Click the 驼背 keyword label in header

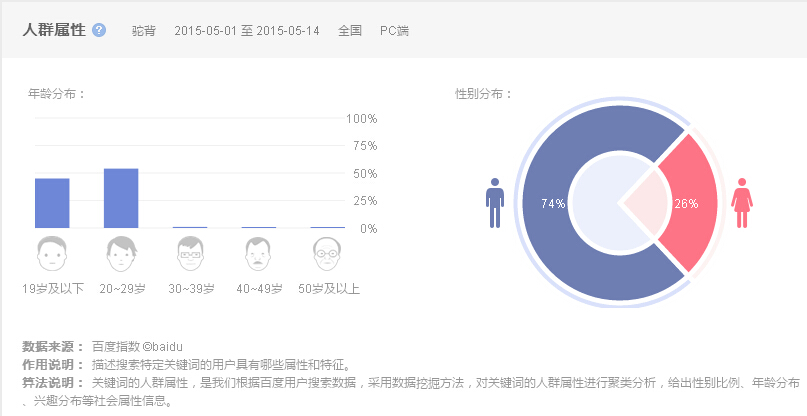[144, 30]
